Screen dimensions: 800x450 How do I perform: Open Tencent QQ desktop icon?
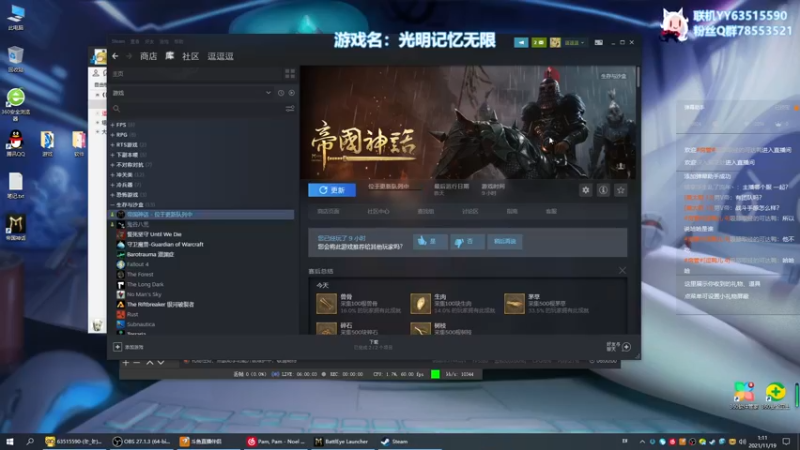[x=15, y=144]
